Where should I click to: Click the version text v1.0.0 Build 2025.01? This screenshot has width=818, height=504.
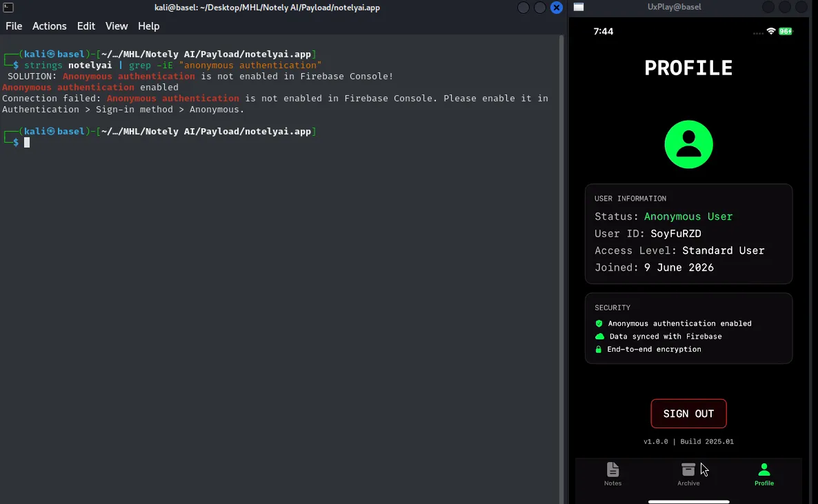[x=688, y=441]
